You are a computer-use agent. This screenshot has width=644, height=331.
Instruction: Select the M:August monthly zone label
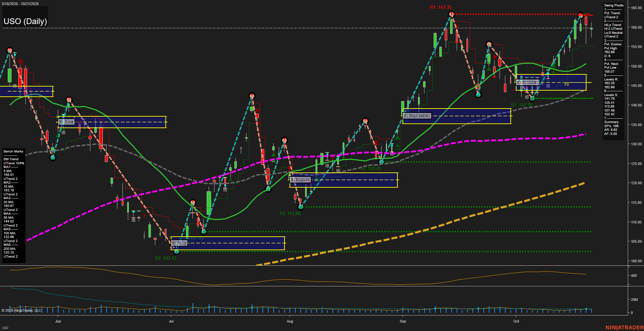point(300,180)
